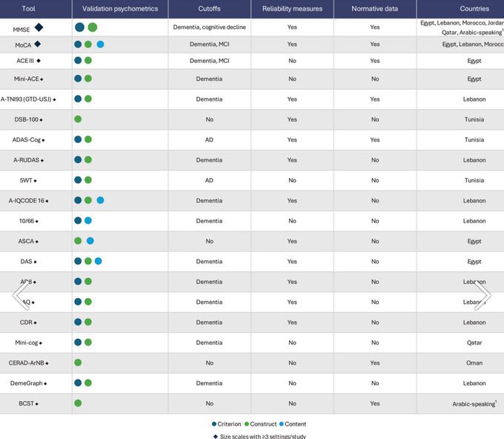
Task: Click the Criterion legend dot below the table
Action: (214, 424)
